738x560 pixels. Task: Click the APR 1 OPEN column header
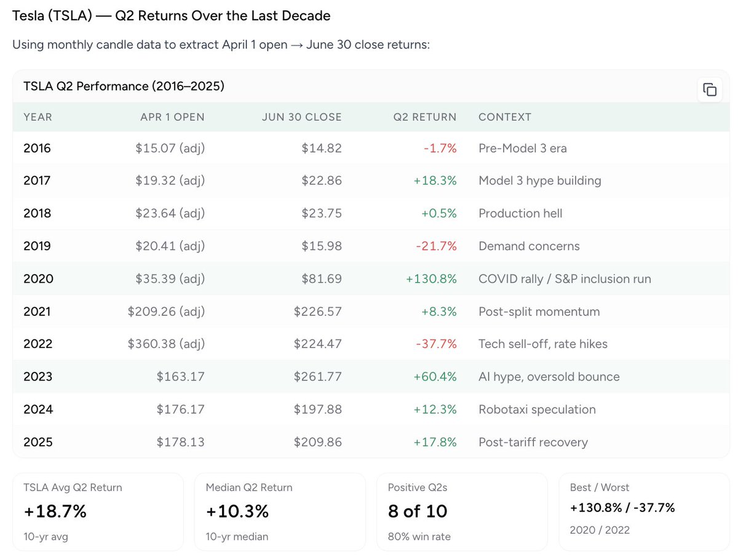click(x=172, y=117)
